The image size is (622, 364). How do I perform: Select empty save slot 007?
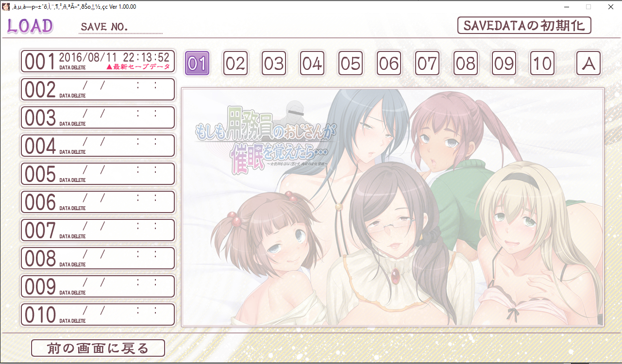tap(98, 230)
